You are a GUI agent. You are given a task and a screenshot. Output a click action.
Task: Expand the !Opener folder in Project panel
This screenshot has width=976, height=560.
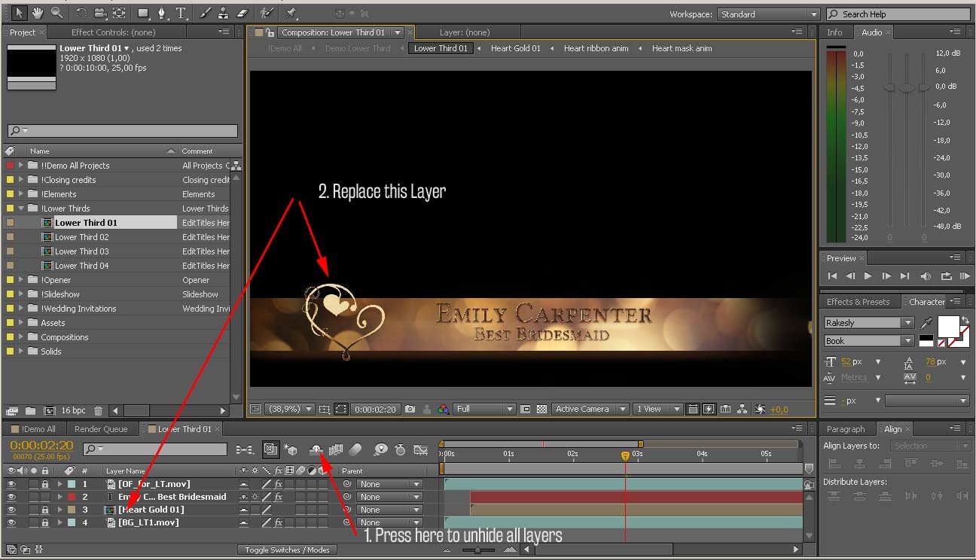point(21,280)
